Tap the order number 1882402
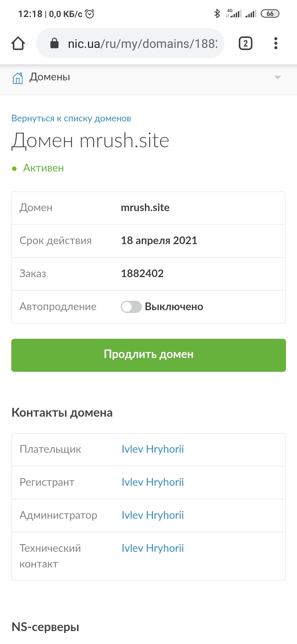This screenshot has height=644, width=297. tap(142, 274)
